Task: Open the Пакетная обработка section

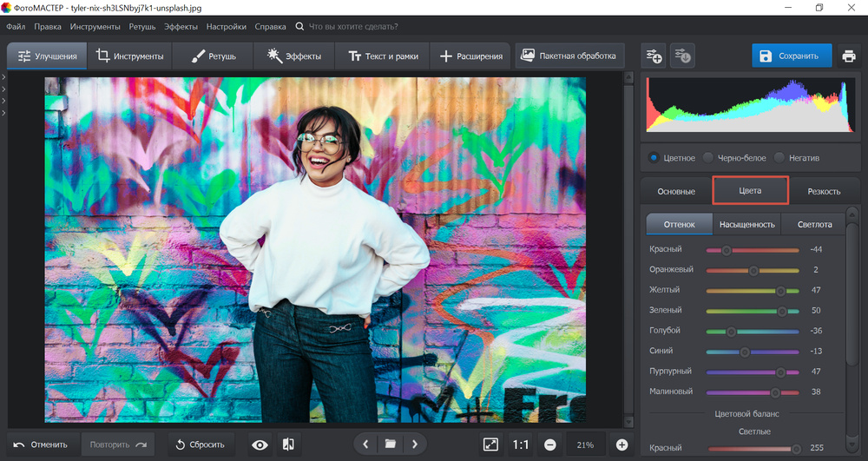Action: (570, 56)
